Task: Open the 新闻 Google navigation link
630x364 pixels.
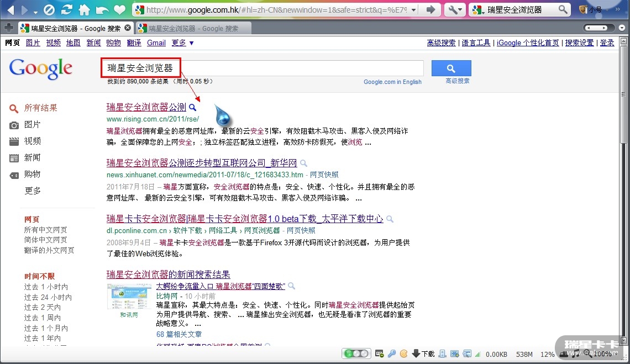Action: pyautogui.click(x=93, y=43)
